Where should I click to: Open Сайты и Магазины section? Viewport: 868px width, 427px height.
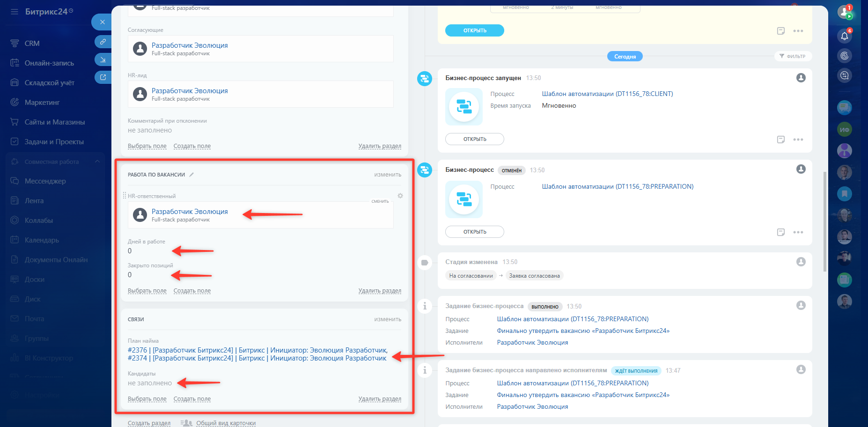(55, 122)
